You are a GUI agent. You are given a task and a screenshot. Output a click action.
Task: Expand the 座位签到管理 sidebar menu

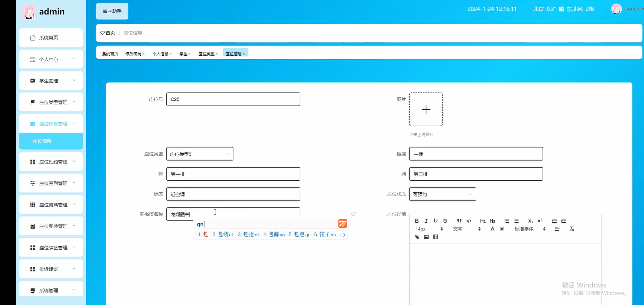coord(51,183)
